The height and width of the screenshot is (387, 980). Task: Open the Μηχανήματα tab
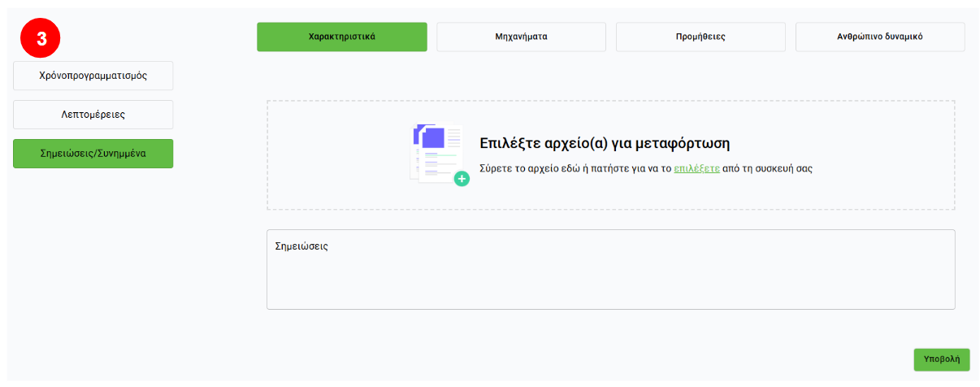pos(521,37)
